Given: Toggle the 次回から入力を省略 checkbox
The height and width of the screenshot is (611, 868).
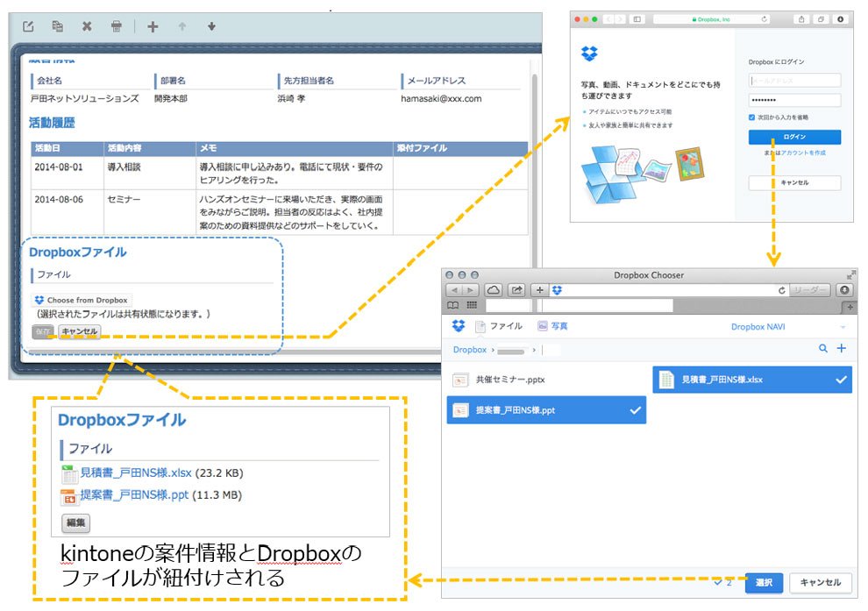Looking at the screenshot, I should point(751,117).
